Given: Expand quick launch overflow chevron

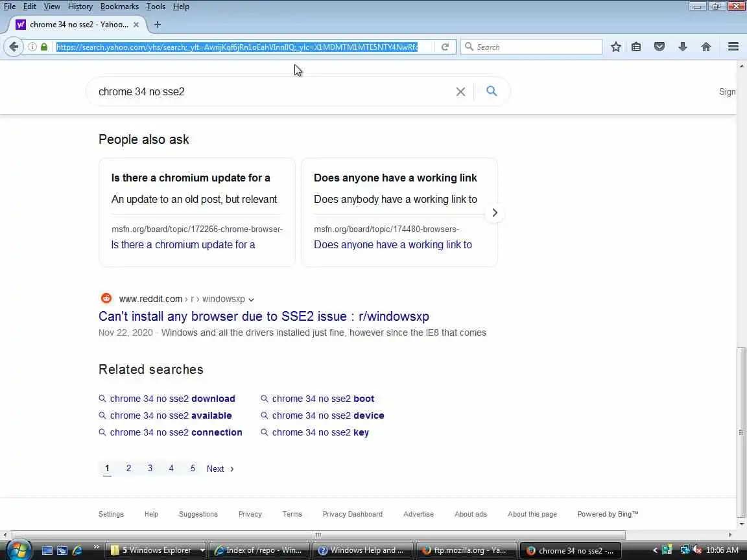Looking at the screenshot, I should pyautogui.click(x=96, y=547).
